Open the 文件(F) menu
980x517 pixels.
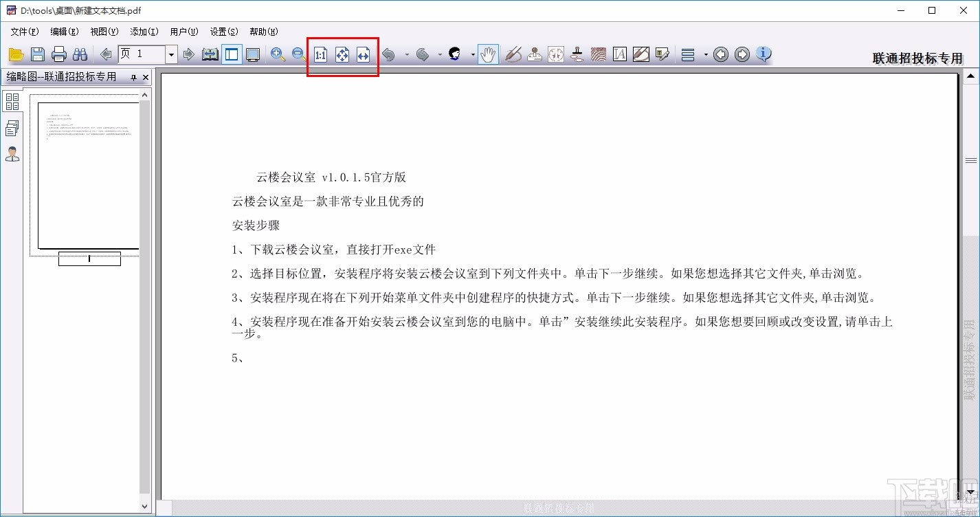tap(25, 32)
